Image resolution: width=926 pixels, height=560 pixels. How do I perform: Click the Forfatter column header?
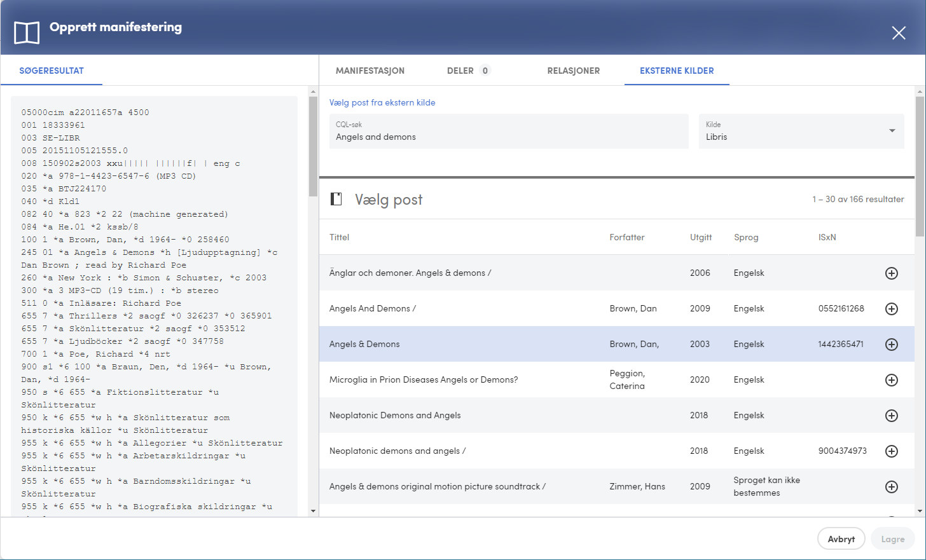point(627,237)
